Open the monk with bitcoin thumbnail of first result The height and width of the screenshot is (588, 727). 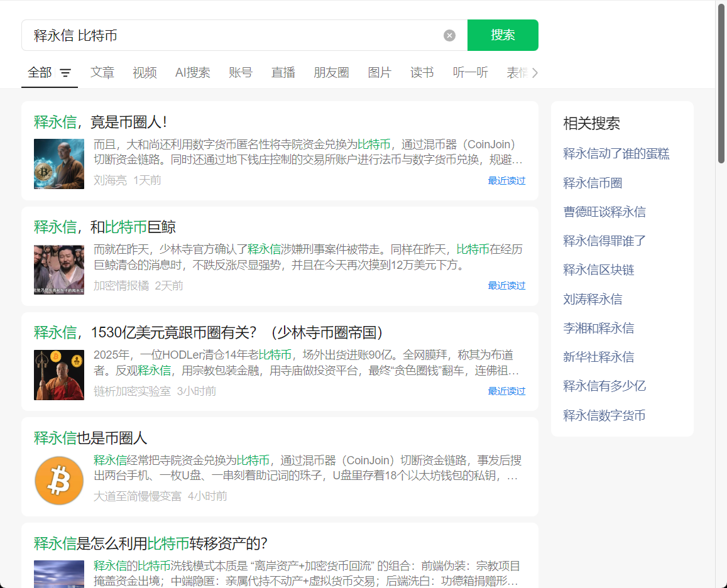tap(59, 164)
